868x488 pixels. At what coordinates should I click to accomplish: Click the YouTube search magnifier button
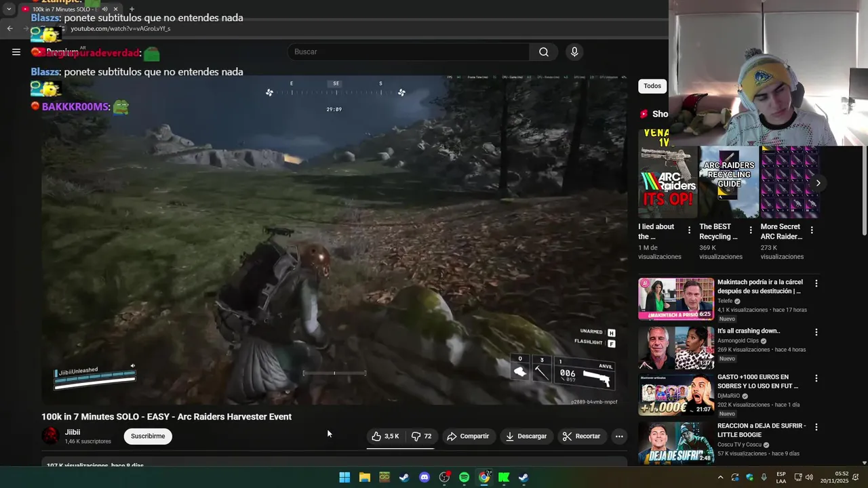(544, 52)
